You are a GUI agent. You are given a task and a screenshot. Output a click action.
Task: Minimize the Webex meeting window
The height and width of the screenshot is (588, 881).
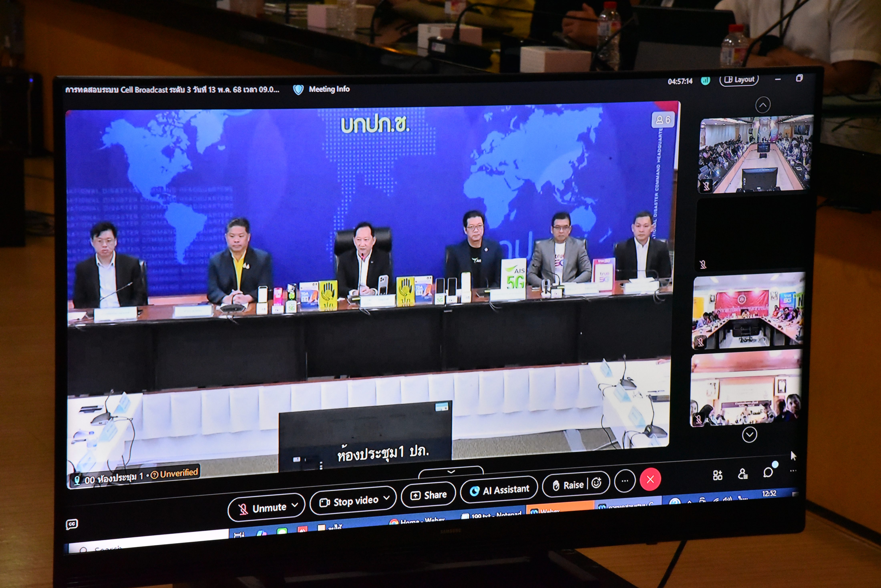pos(777,79)
